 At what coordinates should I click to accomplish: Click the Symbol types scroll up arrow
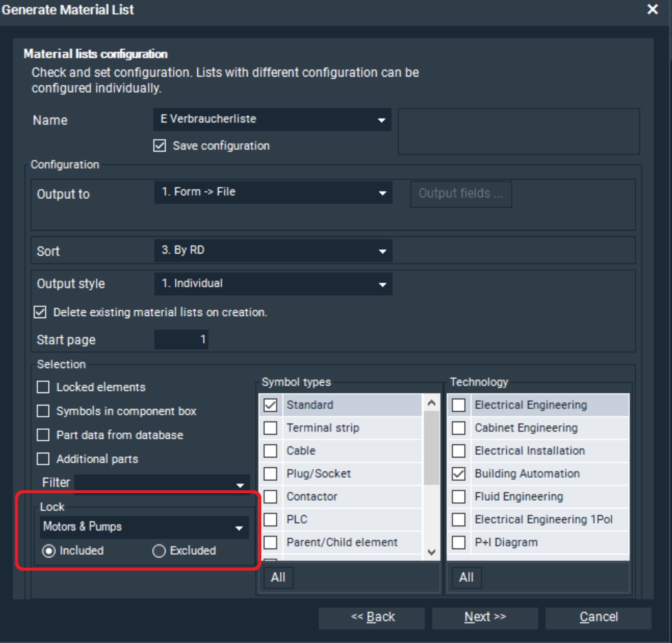pyautogui.click(x=431, y=403)
